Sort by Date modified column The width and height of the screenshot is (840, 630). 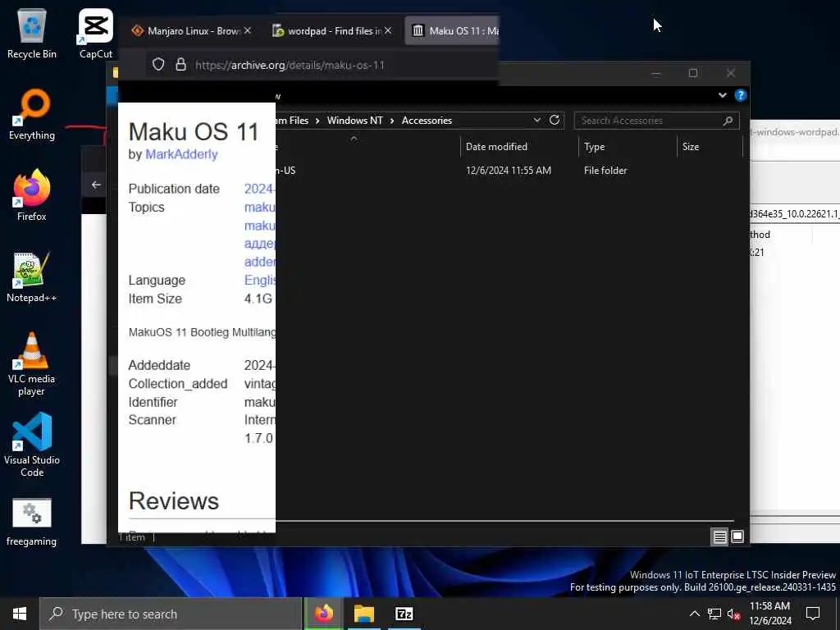pyautogui.click(x=518, y=147)
